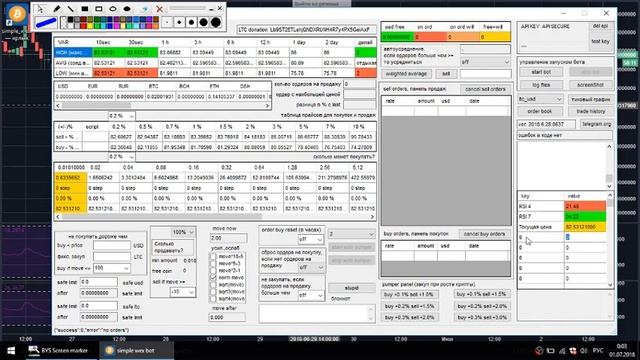
Task: Enable the sqrt4(move checkbox
Action: [x=213, y=298]
